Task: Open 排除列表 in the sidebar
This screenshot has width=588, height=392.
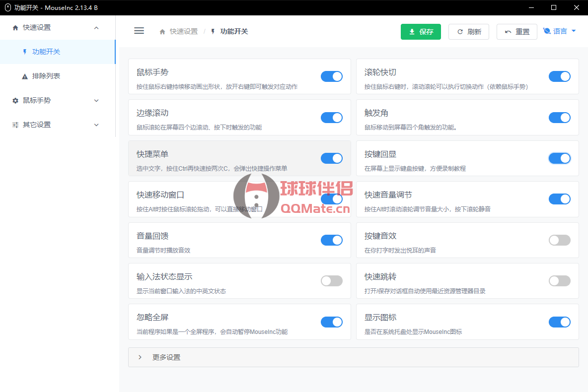Action: pos(46,76)
